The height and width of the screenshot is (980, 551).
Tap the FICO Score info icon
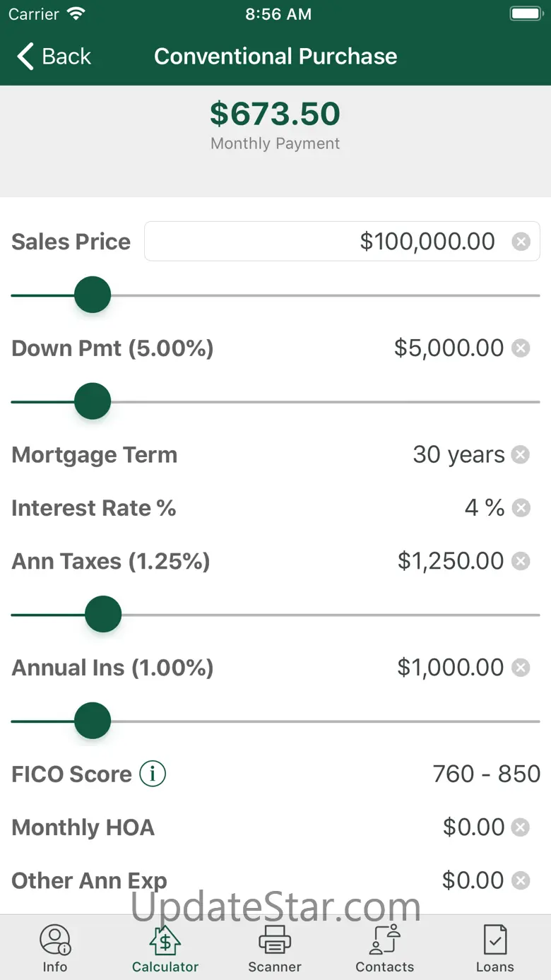click(153, 774)
